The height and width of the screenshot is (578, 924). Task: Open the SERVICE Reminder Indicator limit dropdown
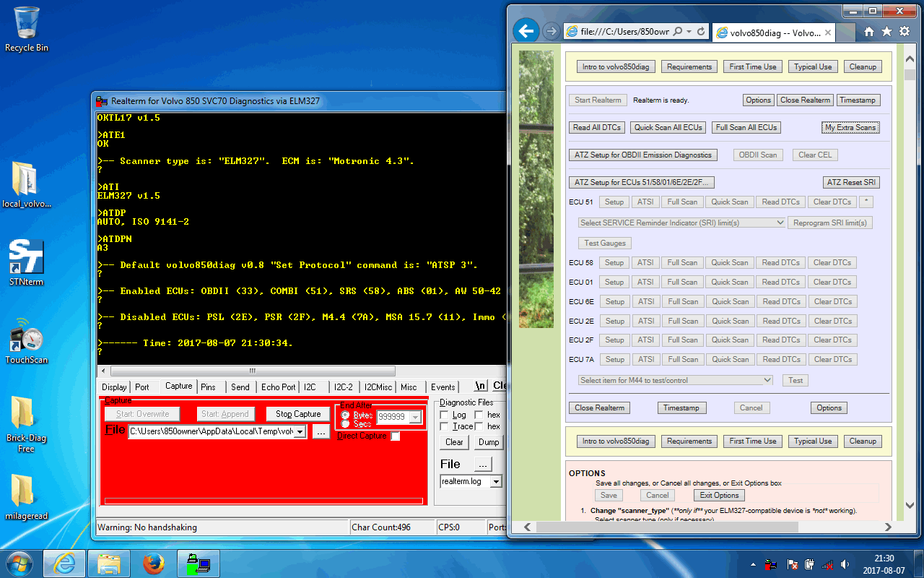pyautogui.click(x=681, y=223)
